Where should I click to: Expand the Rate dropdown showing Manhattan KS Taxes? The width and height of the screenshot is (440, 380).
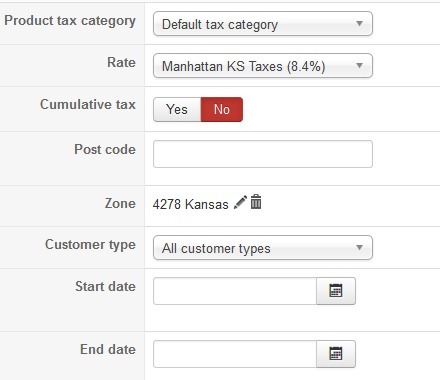point(263,66)
